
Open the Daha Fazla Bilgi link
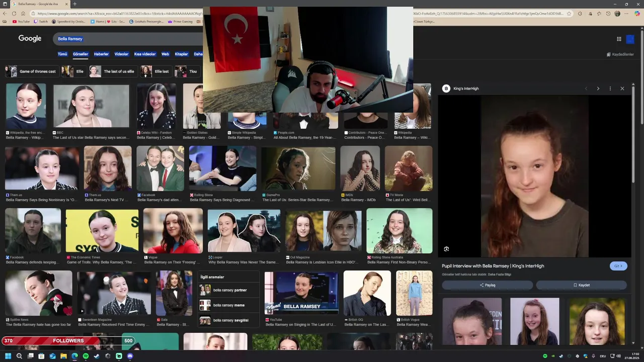click(500, 275)
